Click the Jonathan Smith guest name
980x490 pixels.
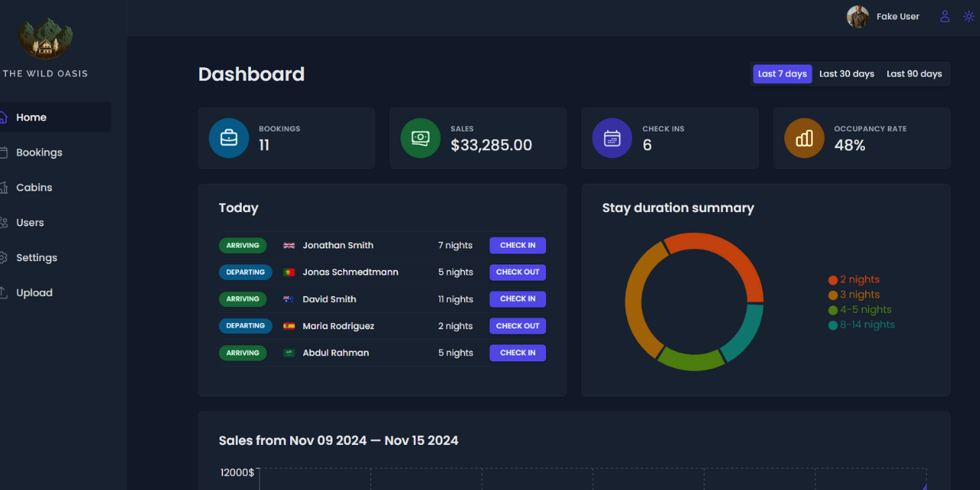(x=338, y=246)
